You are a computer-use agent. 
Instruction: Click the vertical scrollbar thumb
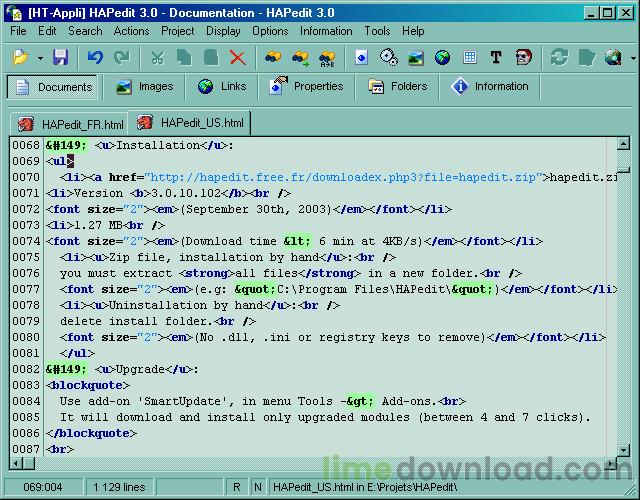click(623, 170)
